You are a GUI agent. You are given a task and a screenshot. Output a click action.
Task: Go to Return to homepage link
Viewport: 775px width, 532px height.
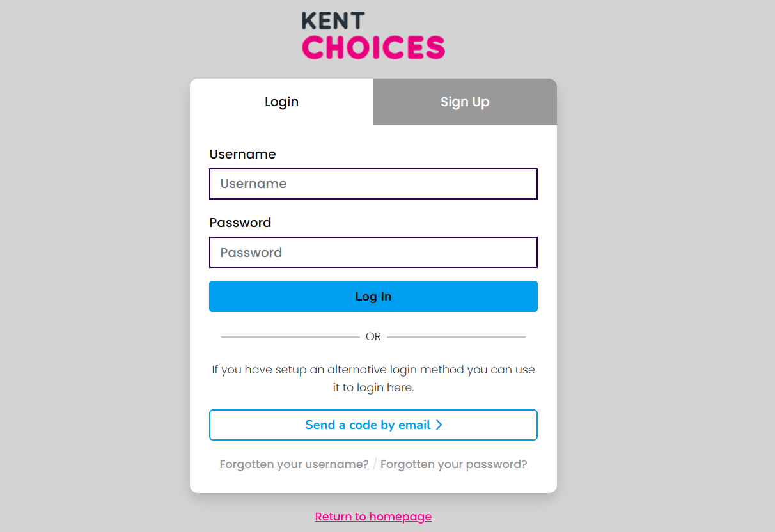coord(373,517)
